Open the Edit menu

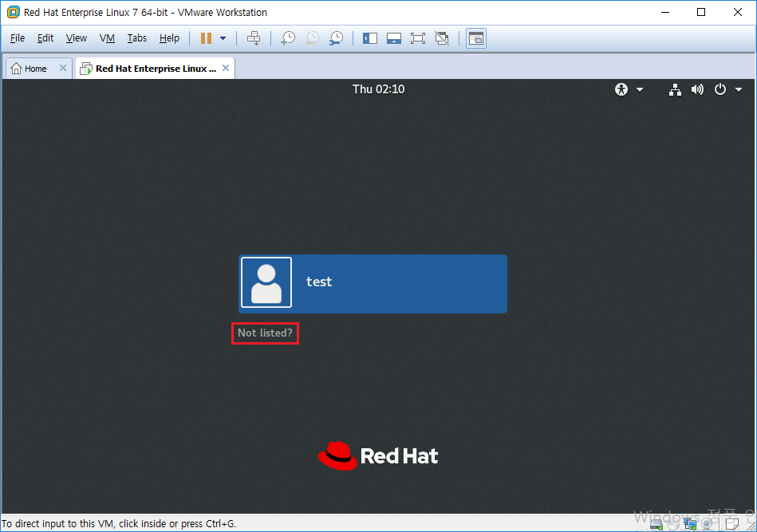point(45,38)
